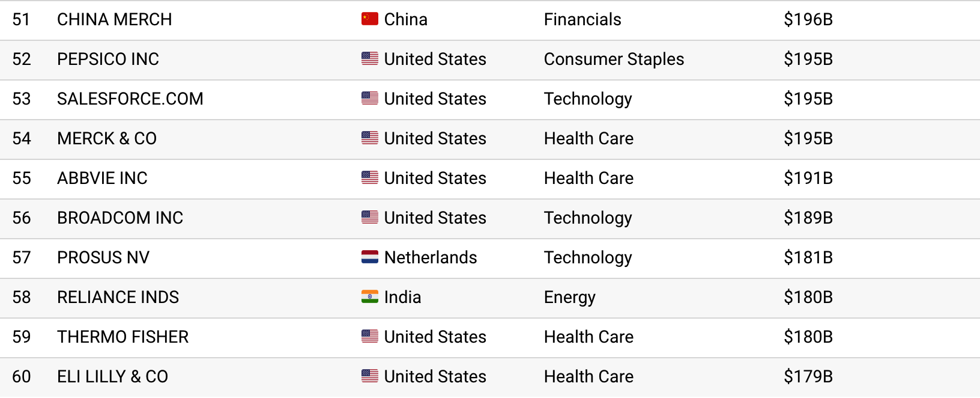Viewport: 980px width, 398px height.
Task: Click the ABBVIE INC company name
Action: [102, 178]
